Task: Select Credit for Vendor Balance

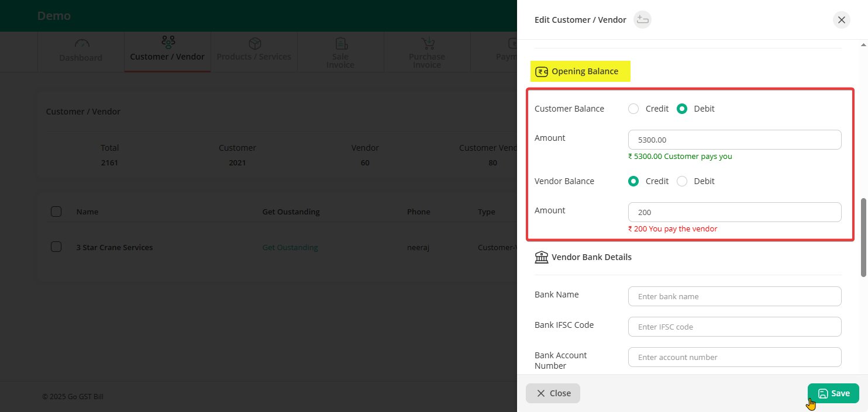Action: (633, 181)
